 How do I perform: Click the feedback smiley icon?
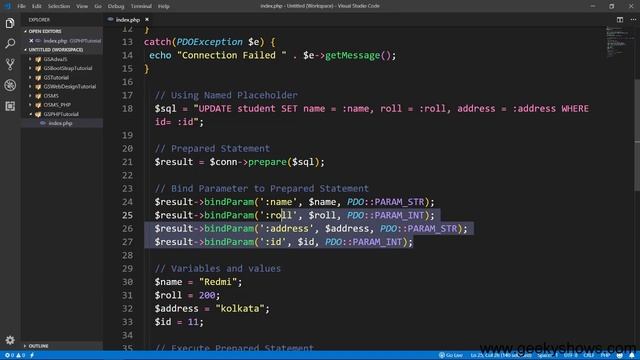(620, 355)
